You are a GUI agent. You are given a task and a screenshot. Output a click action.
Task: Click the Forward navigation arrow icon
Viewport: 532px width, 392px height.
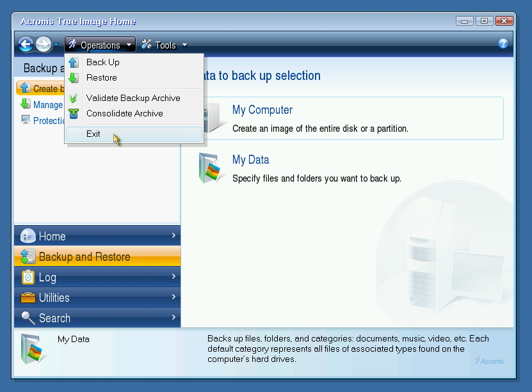[x=43, y=44]
